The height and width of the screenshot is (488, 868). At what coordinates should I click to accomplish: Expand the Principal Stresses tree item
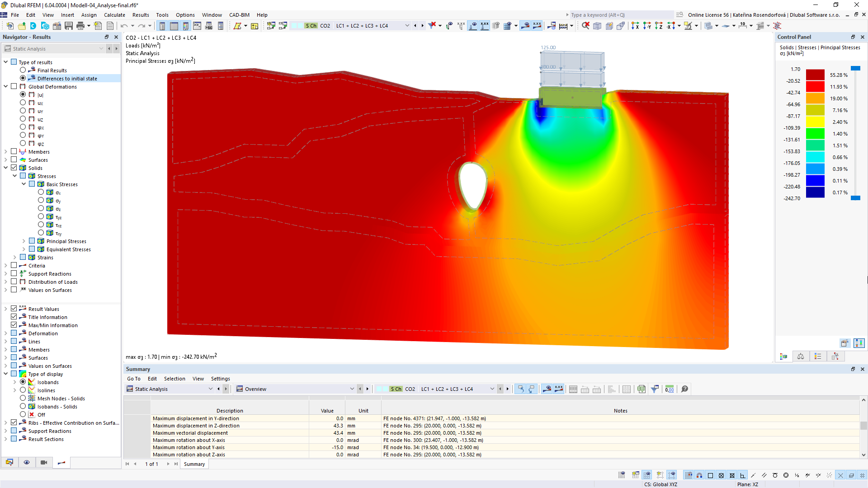pos(23,241)
